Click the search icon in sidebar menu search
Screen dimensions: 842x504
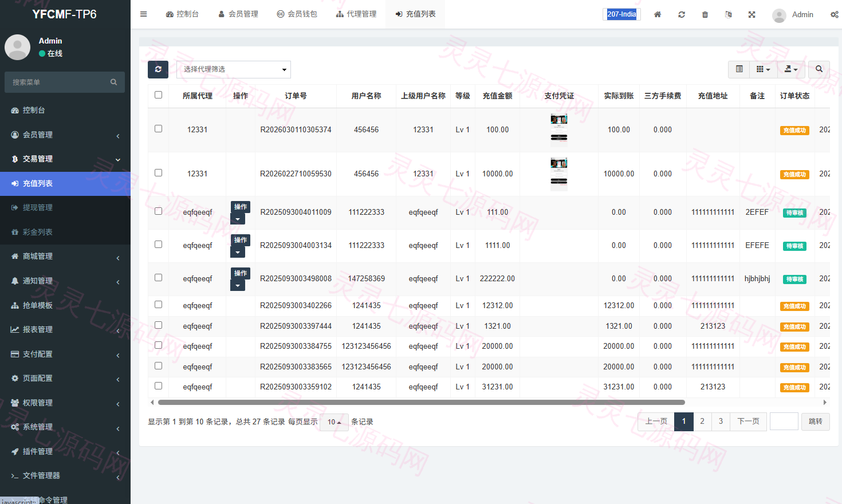click(114, 82)
